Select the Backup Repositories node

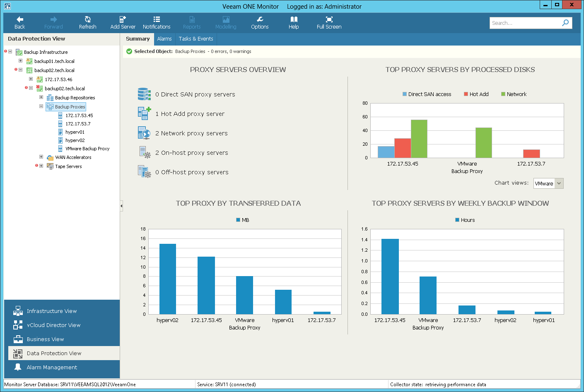coord(75,98)
